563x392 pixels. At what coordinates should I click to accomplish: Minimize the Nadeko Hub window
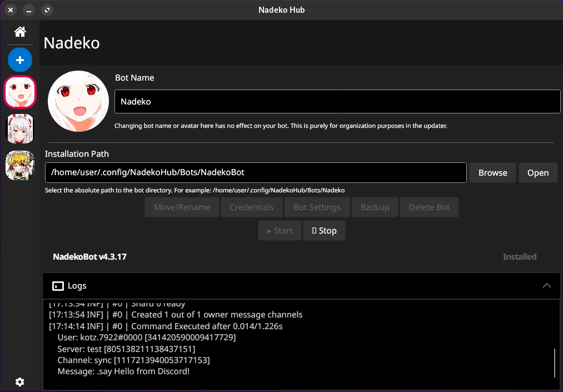coord(29,10)
